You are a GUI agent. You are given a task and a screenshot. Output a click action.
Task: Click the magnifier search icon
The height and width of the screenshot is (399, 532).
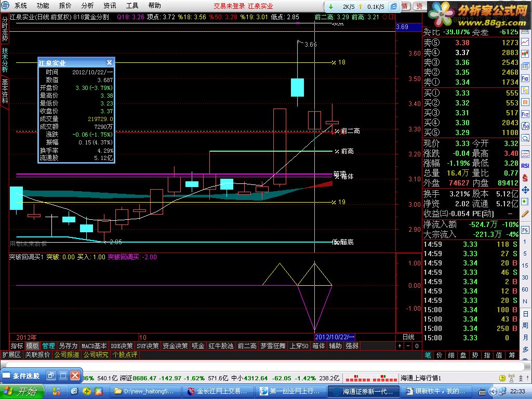click(525, 138)
